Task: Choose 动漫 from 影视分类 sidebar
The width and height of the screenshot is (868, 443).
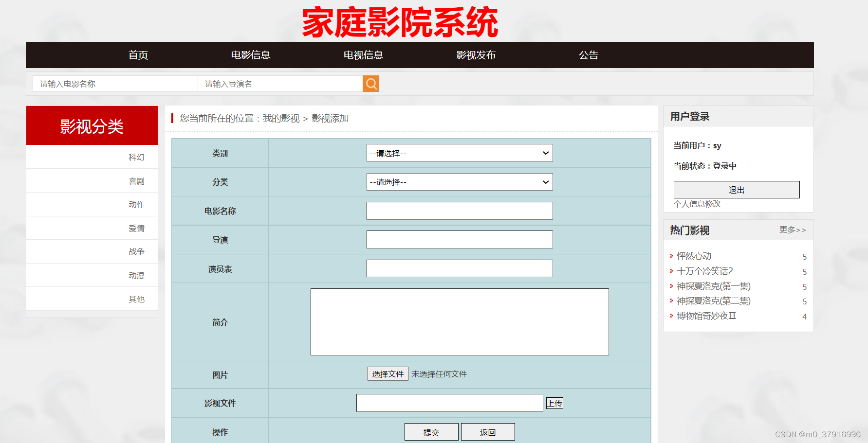Action: point(137,275)
